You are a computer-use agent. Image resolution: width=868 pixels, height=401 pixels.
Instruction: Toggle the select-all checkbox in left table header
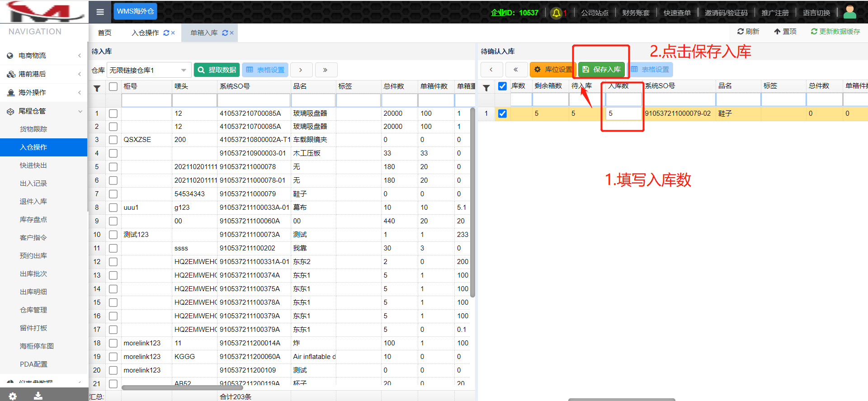point(113,86)
